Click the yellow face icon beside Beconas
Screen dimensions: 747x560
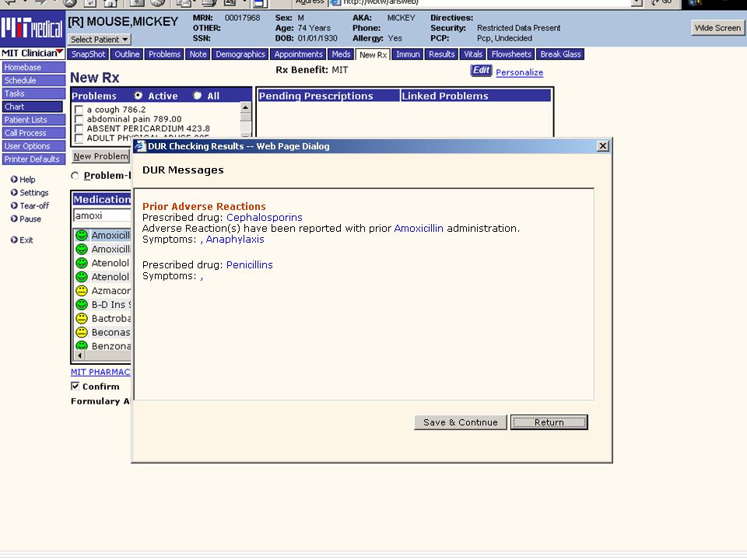82,332
